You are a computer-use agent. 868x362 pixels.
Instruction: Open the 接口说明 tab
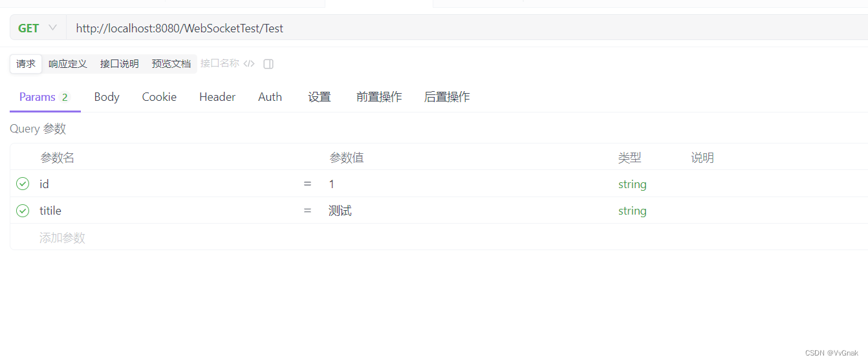point(120,63)
